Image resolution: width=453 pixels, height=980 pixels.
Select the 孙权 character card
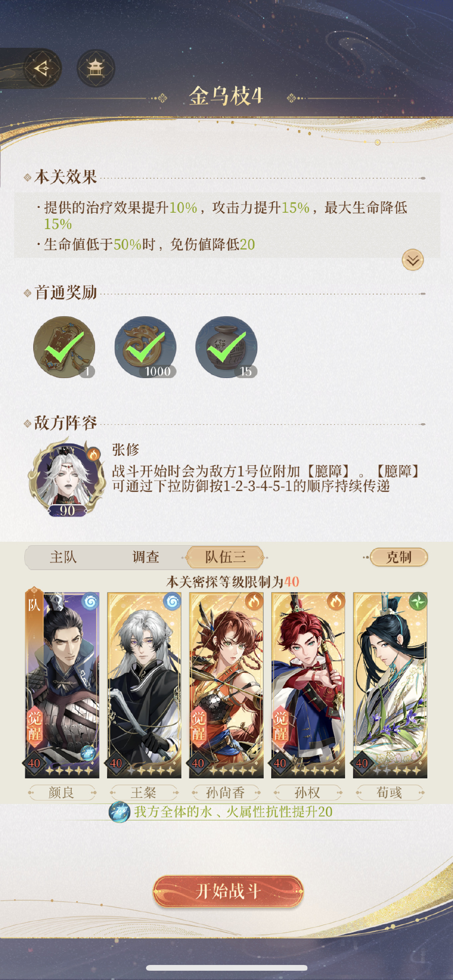click(x=308, y=685)
